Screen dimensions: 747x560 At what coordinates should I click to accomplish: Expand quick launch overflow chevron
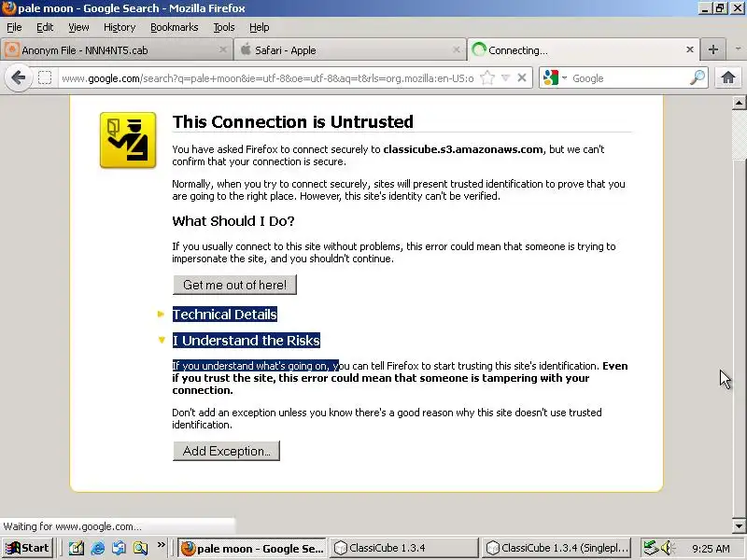(161, 545)
